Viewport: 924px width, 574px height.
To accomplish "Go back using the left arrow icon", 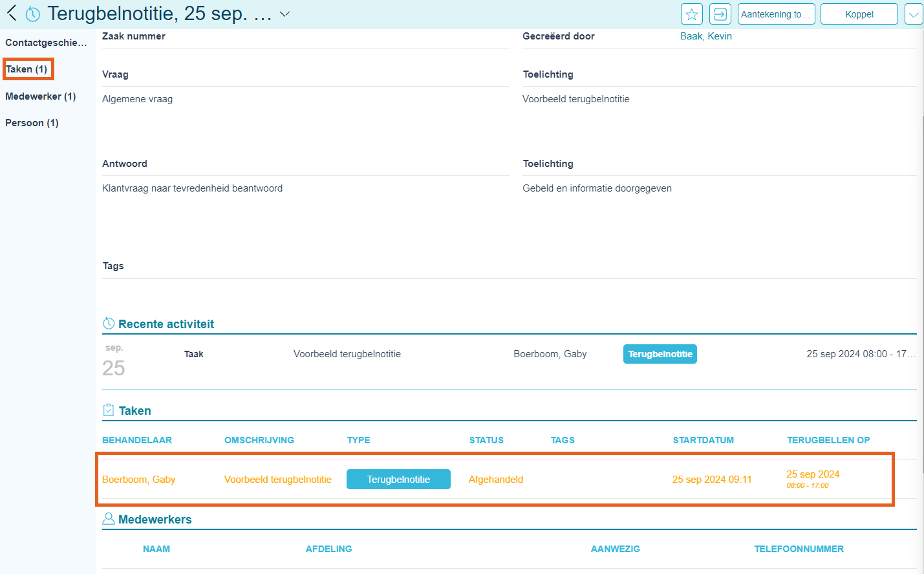I will pos(12,13).
